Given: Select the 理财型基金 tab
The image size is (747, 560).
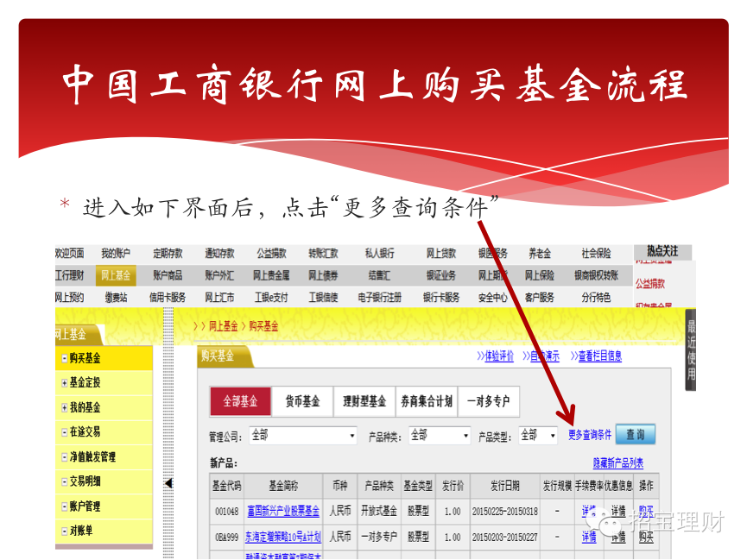Looking at the screenshot, I should (364, 401).
